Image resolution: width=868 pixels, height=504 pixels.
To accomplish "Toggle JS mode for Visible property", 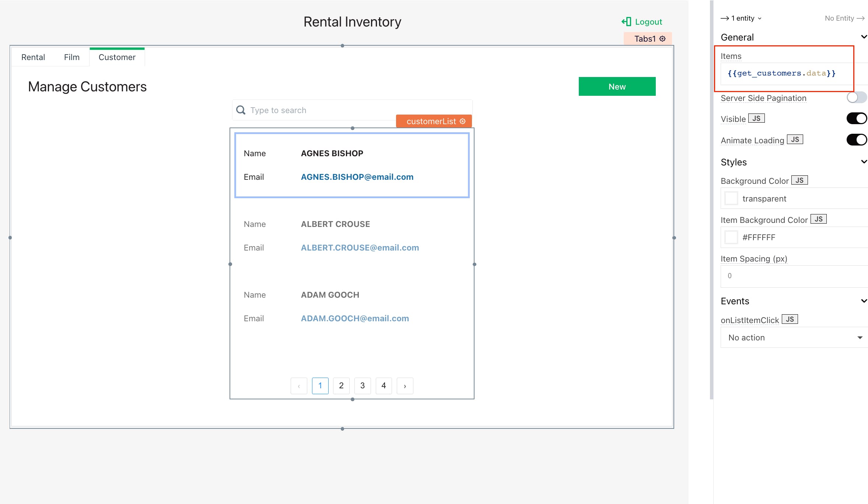I will [x=756, y=119].
